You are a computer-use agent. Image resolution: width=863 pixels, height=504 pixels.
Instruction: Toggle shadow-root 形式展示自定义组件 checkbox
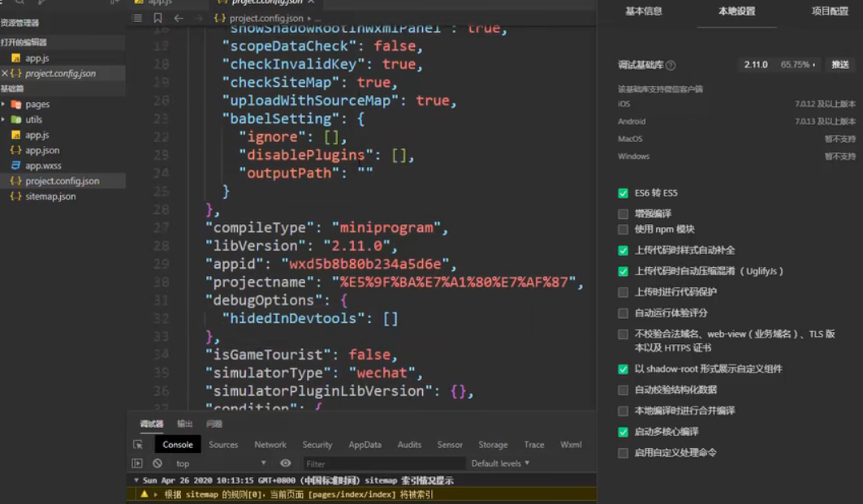623,369
